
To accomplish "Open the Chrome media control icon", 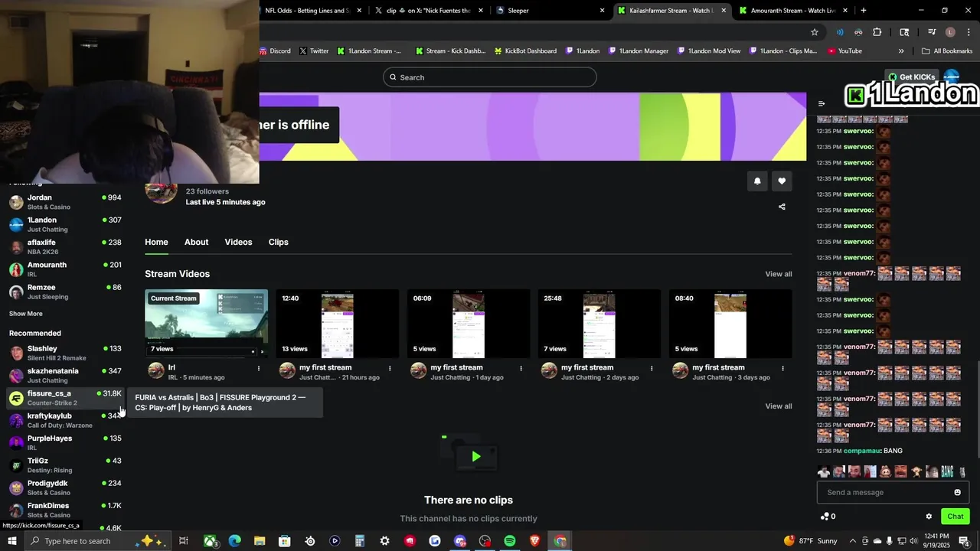I will pyautogui.click(x=932, y=32).
